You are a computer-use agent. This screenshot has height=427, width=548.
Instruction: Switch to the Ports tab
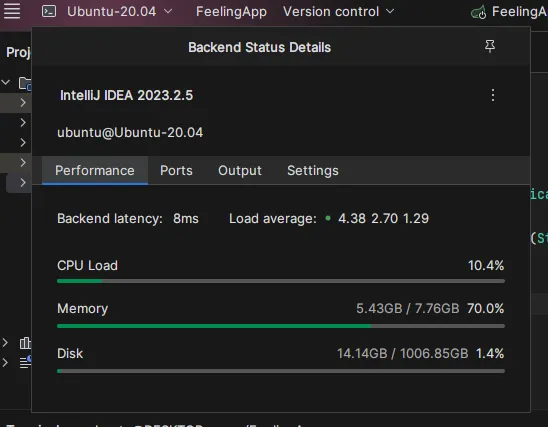(x=176, y=171)
